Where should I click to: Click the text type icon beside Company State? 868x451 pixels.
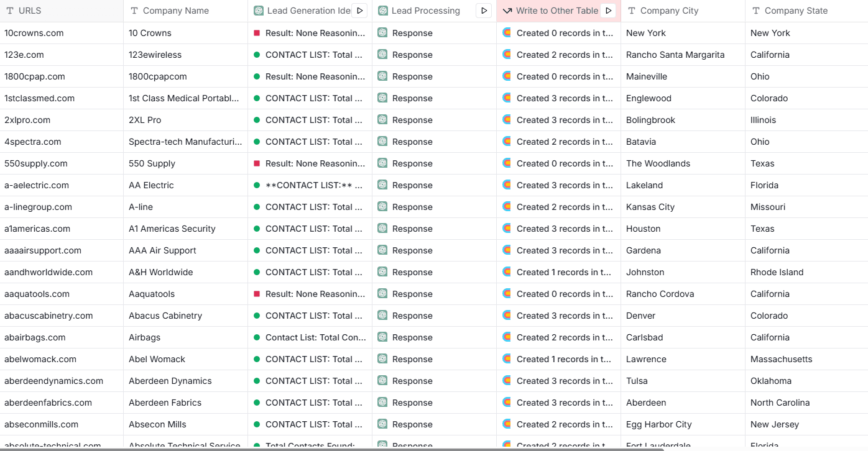(756, 11)
